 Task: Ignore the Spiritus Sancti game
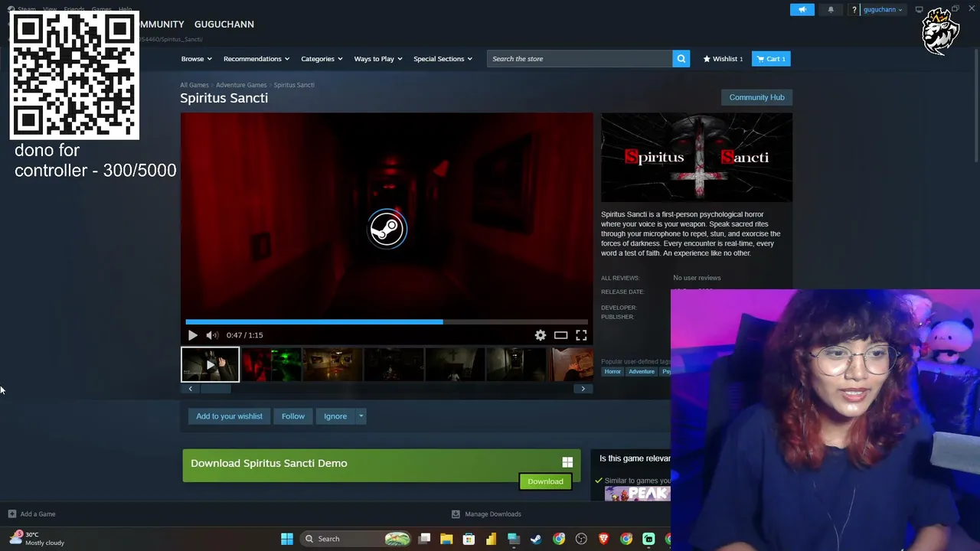(335, 416)
